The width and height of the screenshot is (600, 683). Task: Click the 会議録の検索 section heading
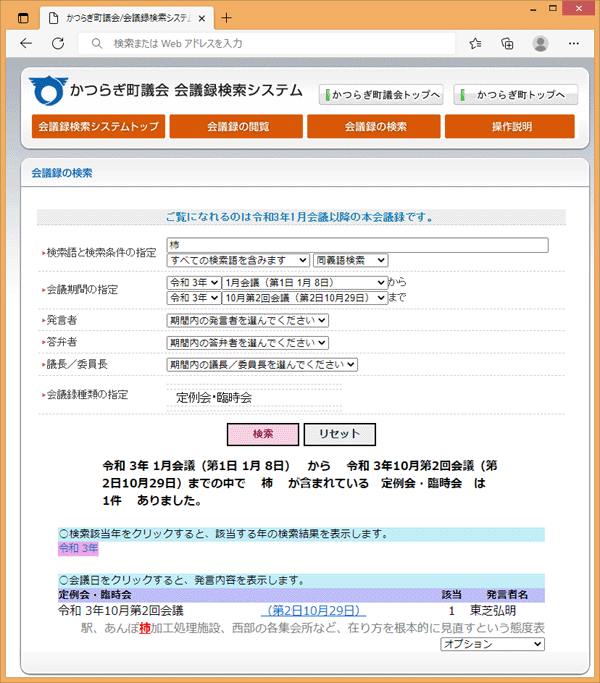tap(61, 173)
